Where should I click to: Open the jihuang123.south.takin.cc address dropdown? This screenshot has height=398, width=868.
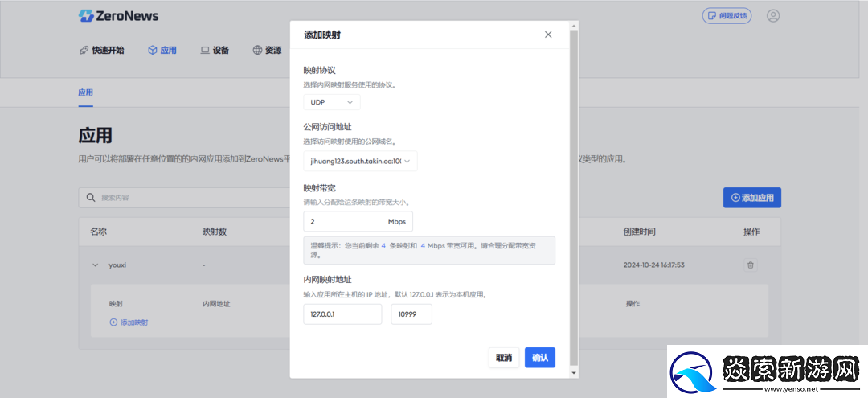point(360,161)
